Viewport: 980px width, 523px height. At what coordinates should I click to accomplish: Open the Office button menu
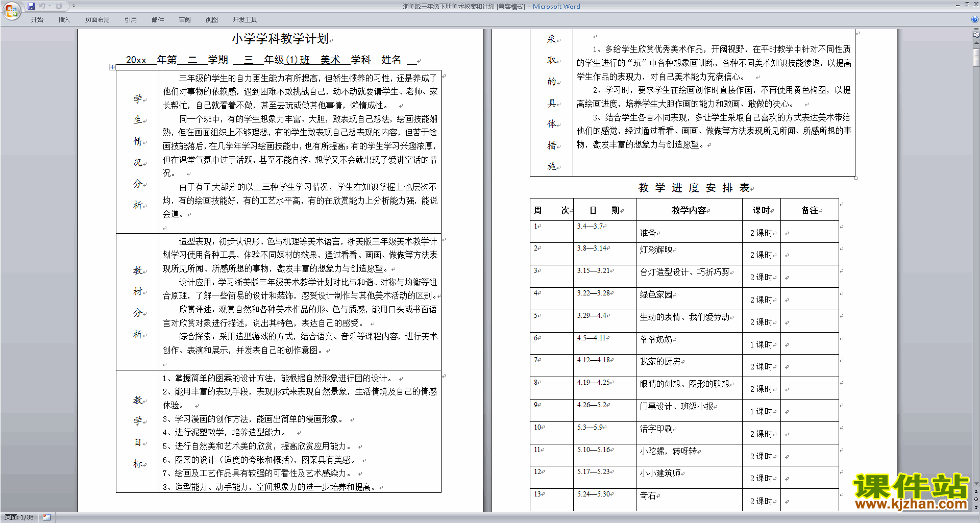coord(11,10)
